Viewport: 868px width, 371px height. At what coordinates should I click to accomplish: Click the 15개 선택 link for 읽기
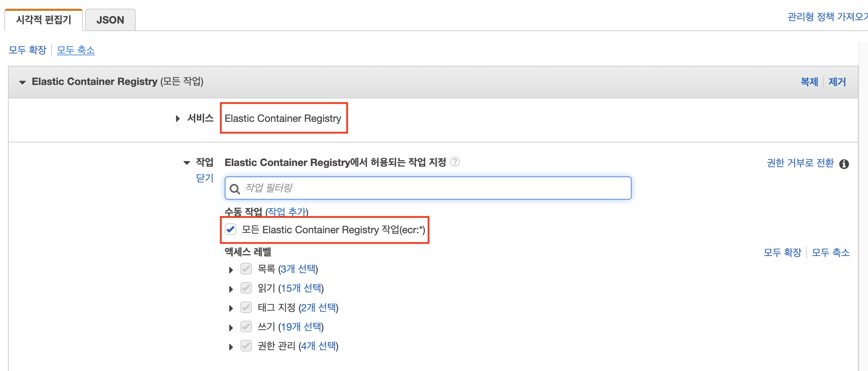pyautogui.click(x=301, y=288)
